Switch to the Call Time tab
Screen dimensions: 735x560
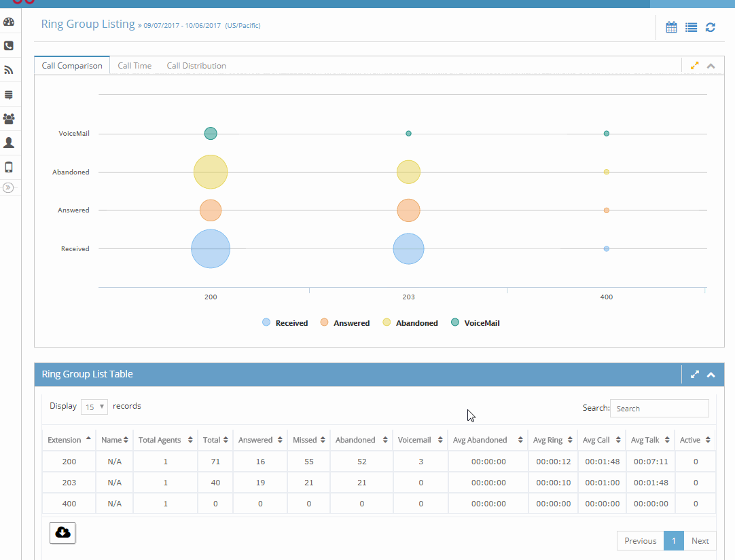coord(135,66)
